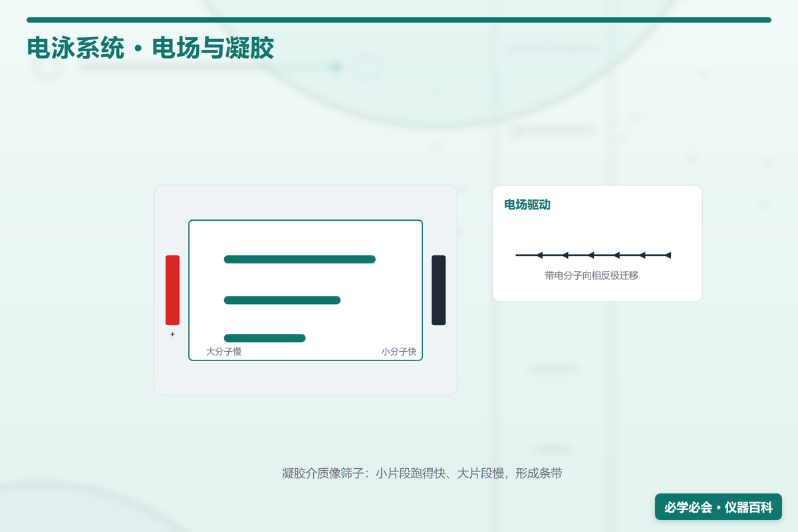Click the label 大分子慢
The width and height of the screenshot is (798, 532).
[x=224, y=352]
